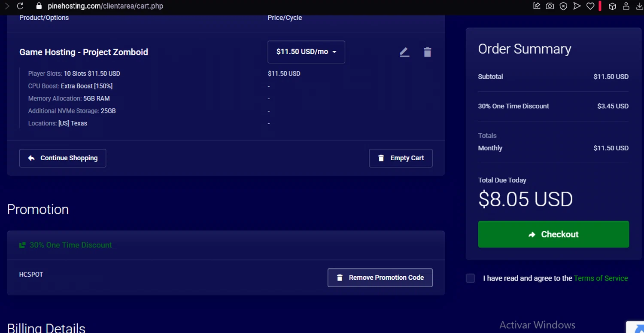Open site security info via padlock icon
This screenshot has height=333, width=644.
[39, 6]
